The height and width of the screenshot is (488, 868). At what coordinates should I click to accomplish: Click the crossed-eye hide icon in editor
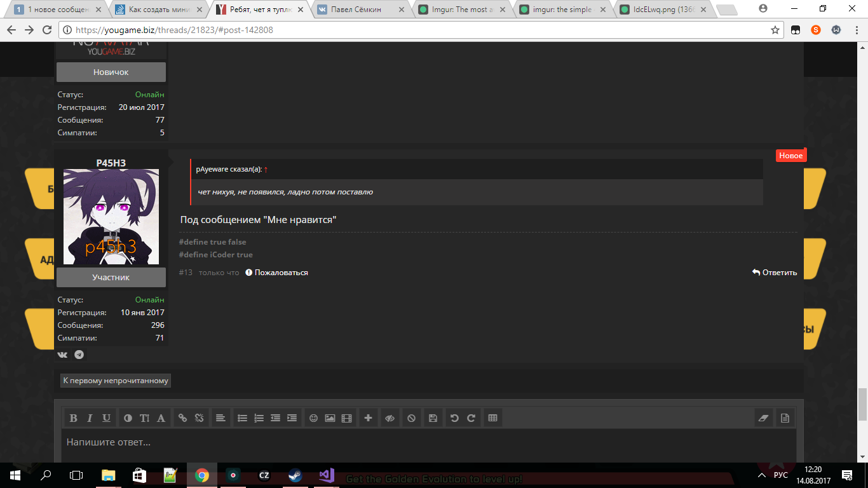coord(390,418)
